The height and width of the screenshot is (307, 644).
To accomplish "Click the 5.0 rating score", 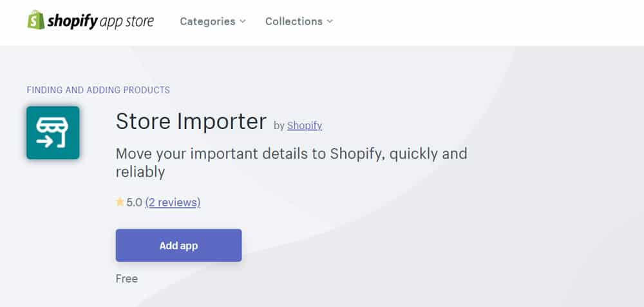I will 134,203.
